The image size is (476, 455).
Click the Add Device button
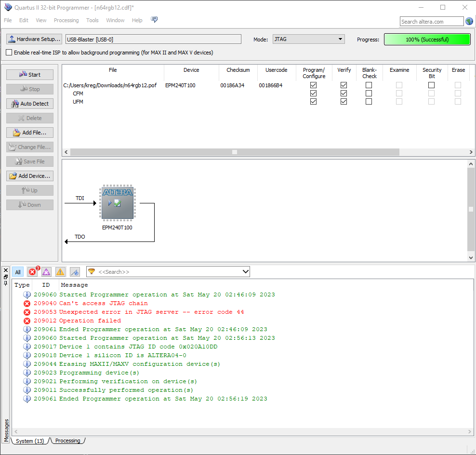(30, 176)
